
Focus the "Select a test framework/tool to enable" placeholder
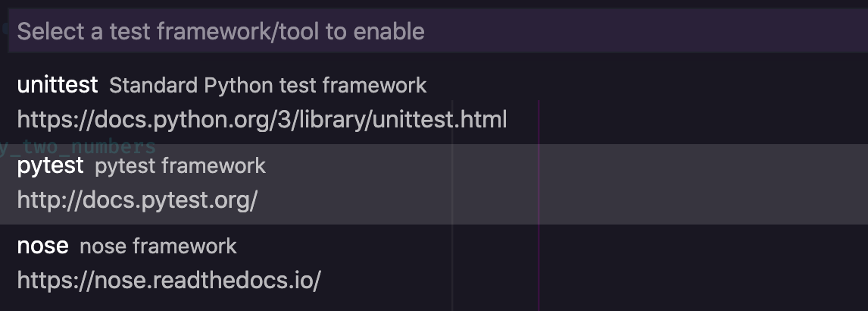pos(220,31)
